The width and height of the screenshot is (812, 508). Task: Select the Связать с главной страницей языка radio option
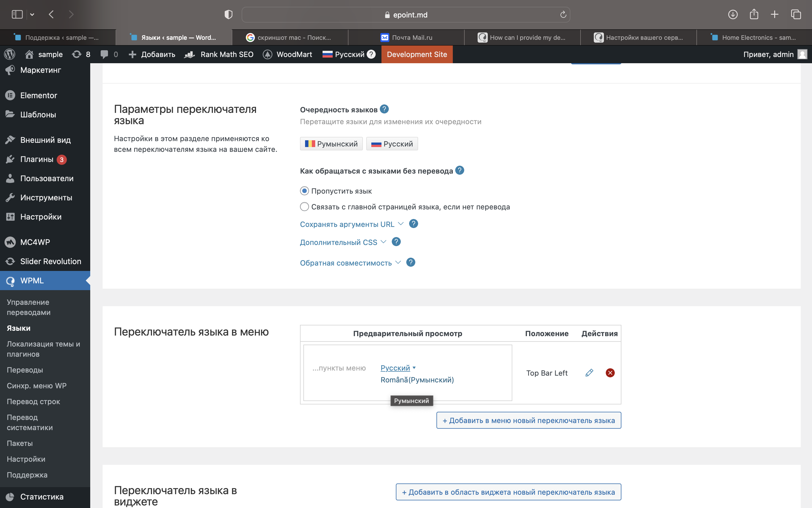(x=304, y=207)
